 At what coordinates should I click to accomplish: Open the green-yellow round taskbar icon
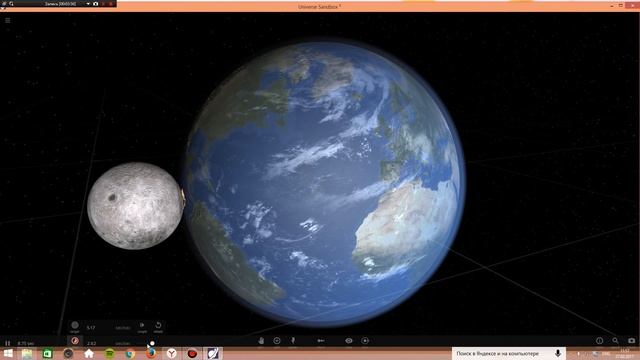(109, 353)
